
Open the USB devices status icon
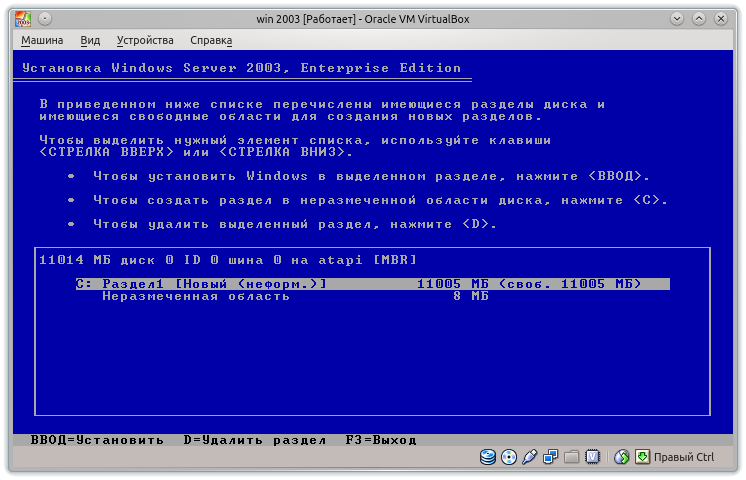point(530,458)
